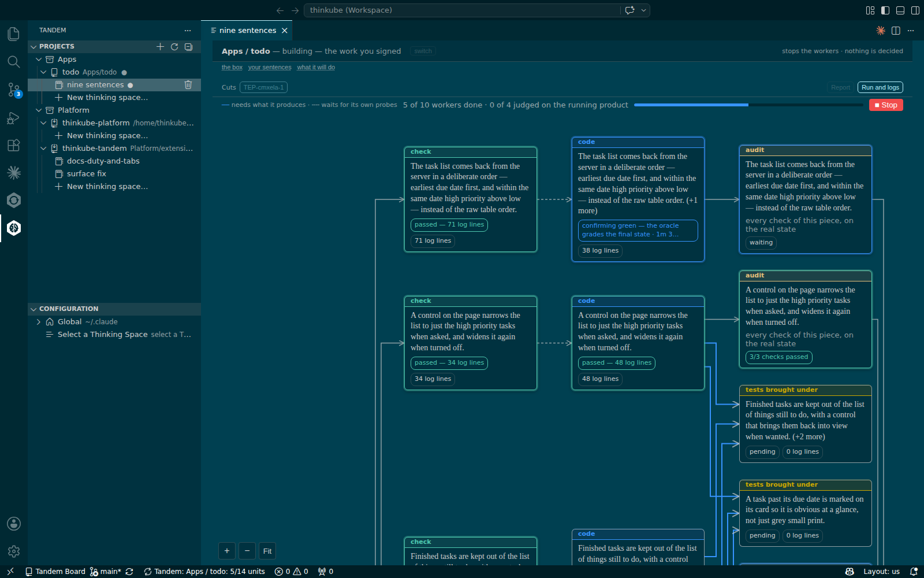Collapse the Apps tree folder
The image size is (924, 578).
coord(39,60)
